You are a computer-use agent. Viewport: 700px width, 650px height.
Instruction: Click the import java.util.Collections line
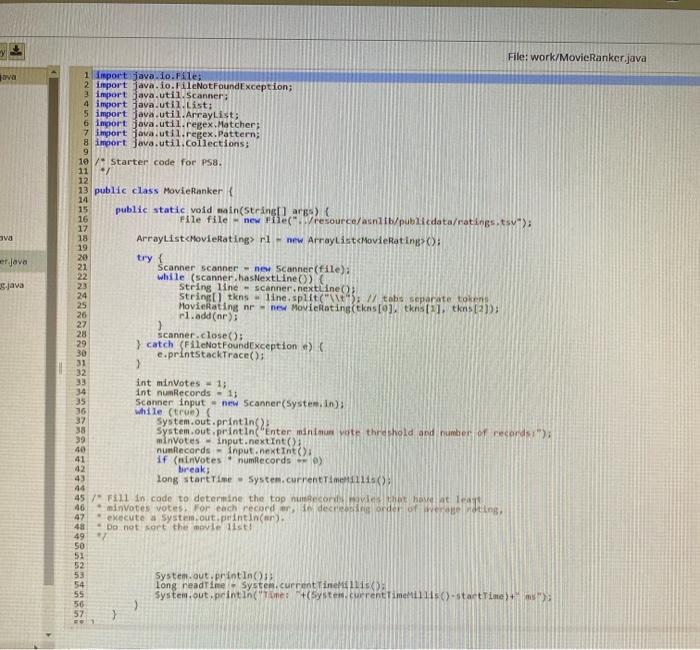click(x=172, y=144)
